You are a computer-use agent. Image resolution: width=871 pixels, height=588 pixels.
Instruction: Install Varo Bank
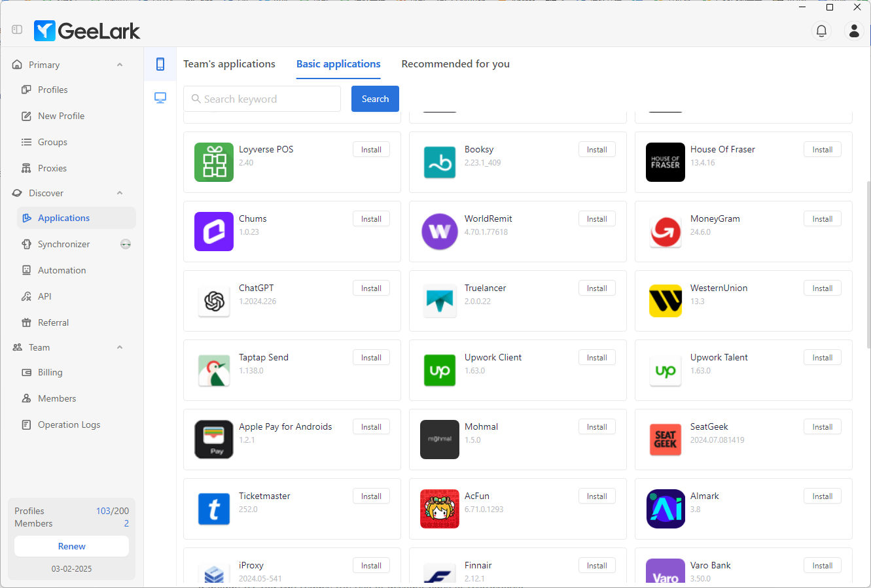tap(823, 566)
